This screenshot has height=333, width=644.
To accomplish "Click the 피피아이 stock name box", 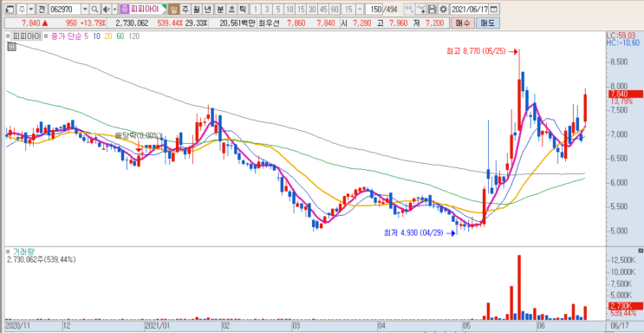I will [147, 9].
